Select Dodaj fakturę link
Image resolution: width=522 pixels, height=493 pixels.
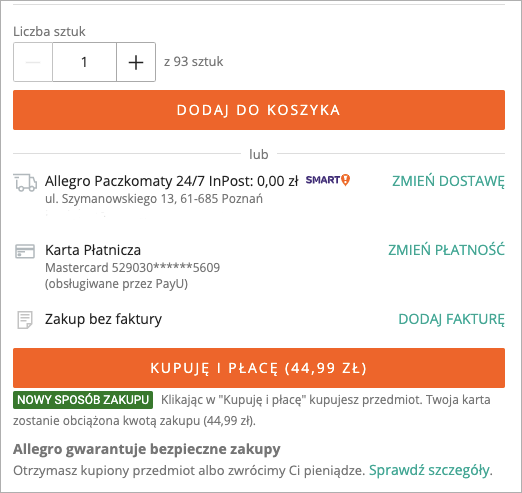tap(452, 319)
